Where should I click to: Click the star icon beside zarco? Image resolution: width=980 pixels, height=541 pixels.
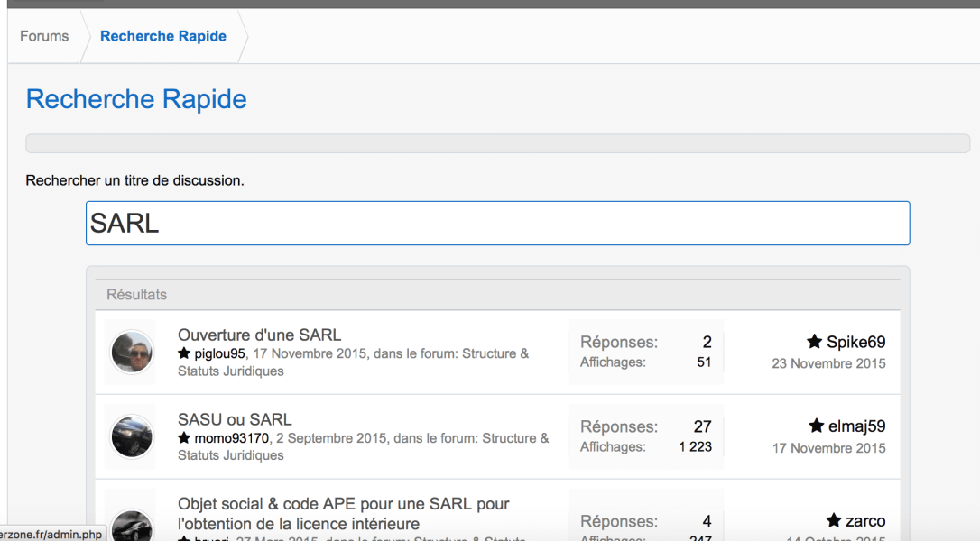[x=833, y=519]
